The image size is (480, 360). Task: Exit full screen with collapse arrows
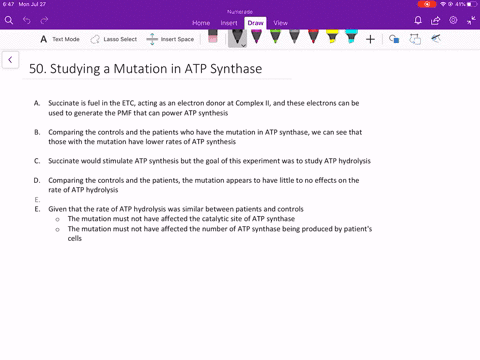point(471,21)
